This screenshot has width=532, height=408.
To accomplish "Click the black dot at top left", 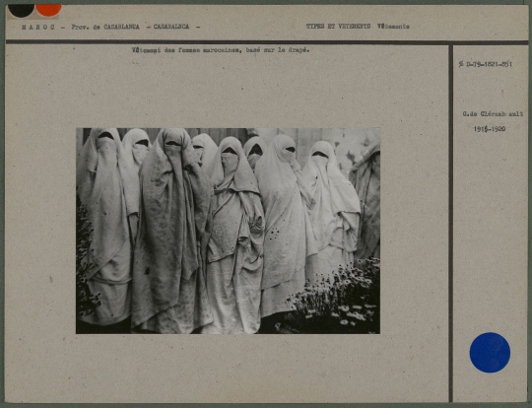I will click(x=21, y=10).
